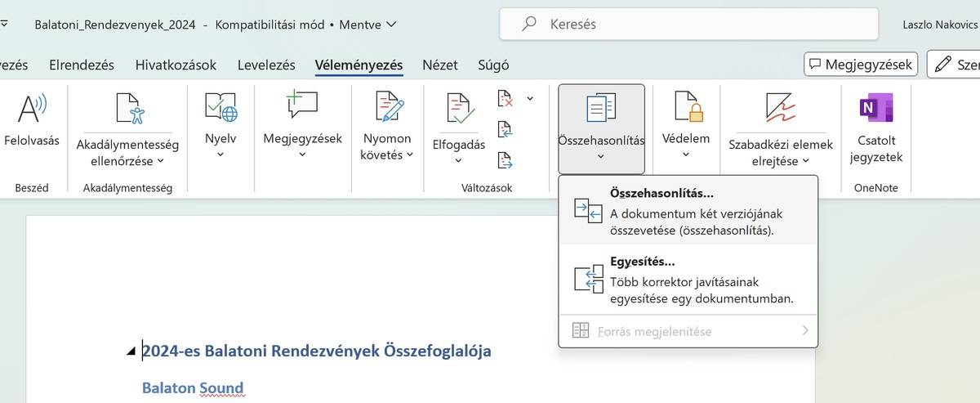Collapse the heading triangle beside 2024-es Balatoni
The image size is (980, 403).
(x=131, y=352)
